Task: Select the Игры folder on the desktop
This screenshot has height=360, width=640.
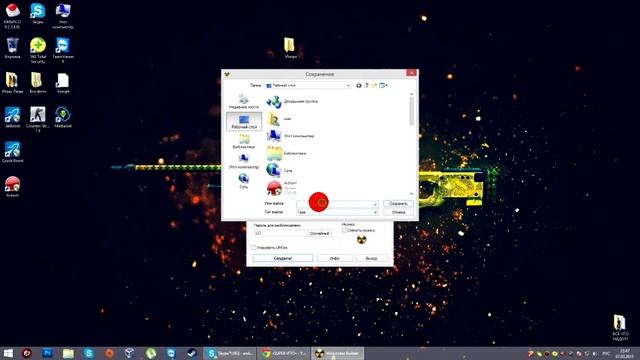Action: tap(289, 48)
